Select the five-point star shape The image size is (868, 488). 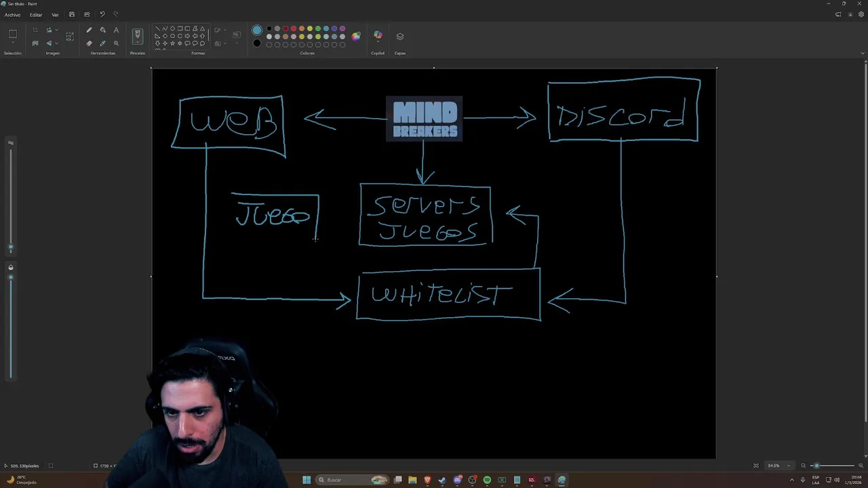click(x=172, y=43)
